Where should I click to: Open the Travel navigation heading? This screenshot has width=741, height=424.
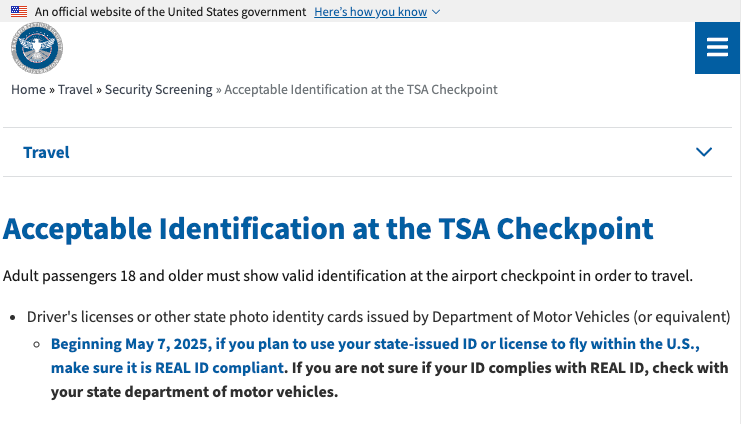(x=46, y=152)
